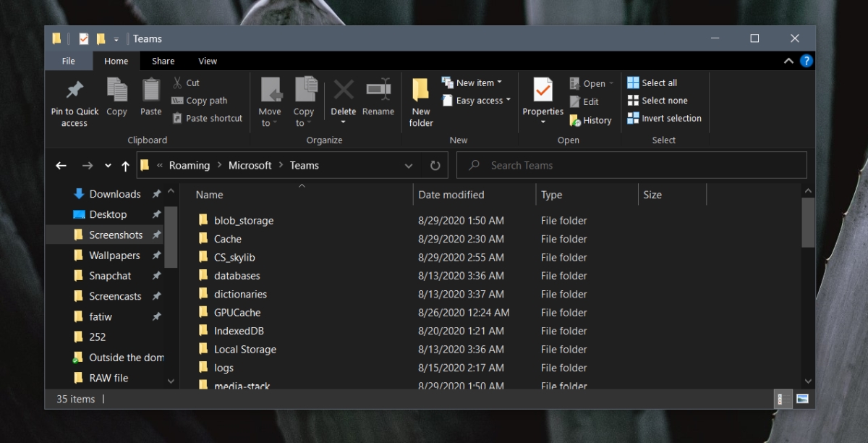Screen dimensions: 868x443
Task: Create a New folder
Action: (420, 101)
